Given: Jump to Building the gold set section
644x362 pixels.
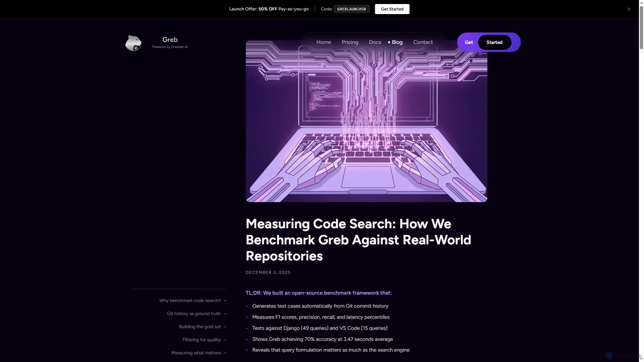Looking at the screenshot, I should [x=200, y=327].
